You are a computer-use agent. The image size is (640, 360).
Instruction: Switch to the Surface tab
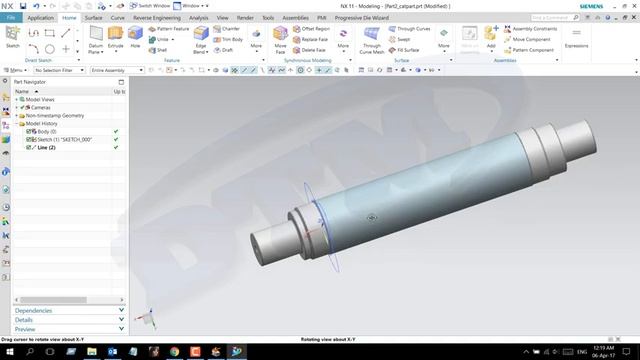pos(93,18)
